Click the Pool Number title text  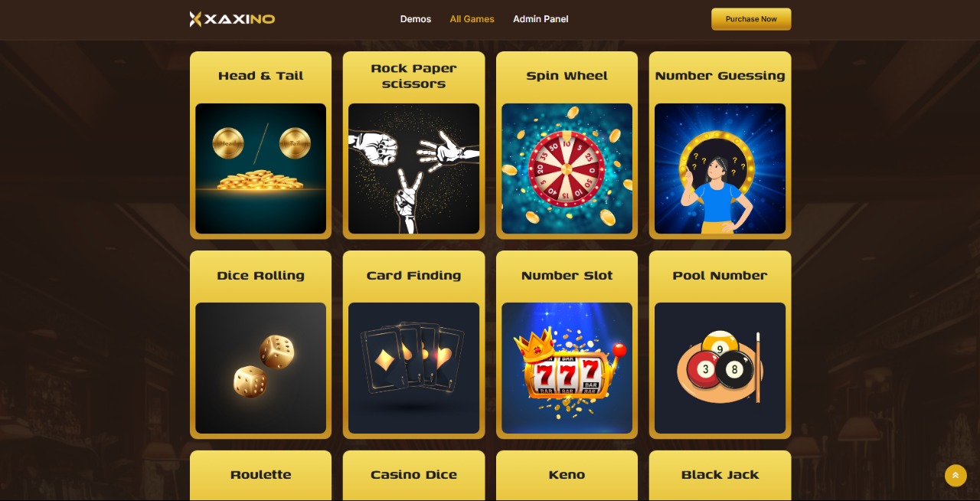720,276
